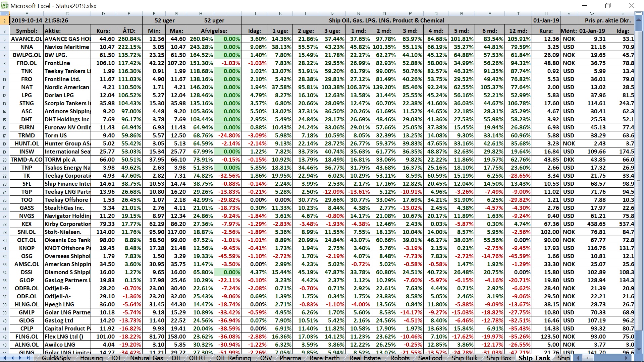Open the IOT sheet tab

(x=116, y=358)
